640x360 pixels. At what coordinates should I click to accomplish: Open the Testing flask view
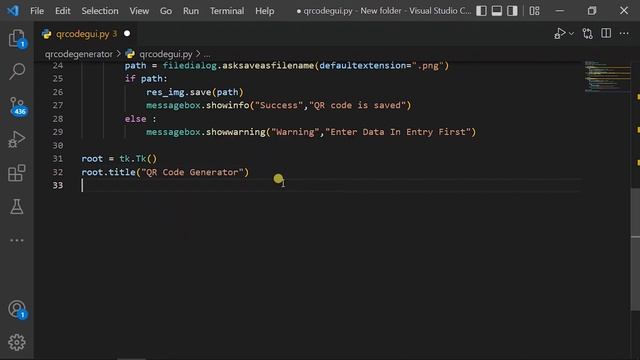click(17, 207)
